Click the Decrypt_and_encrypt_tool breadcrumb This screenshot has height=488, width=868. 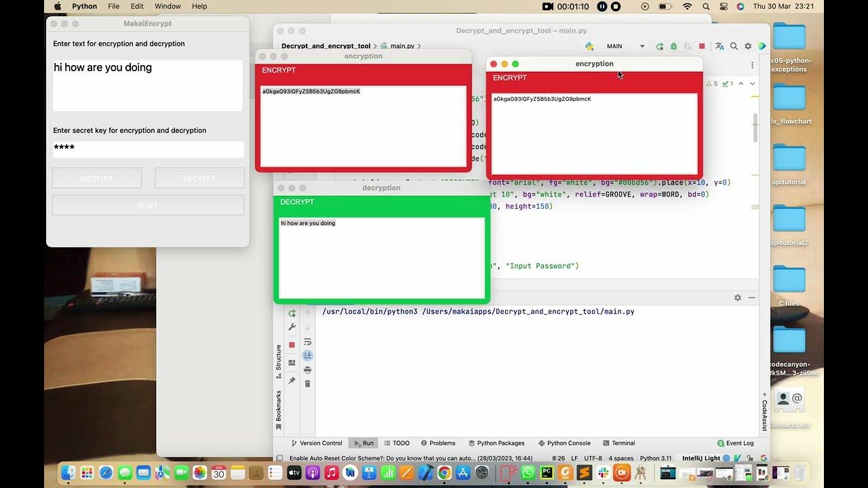(326, 46)
